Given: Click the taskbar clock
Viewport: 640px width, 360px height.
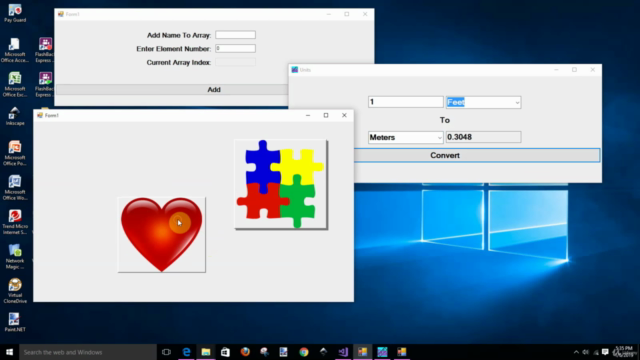Looking at the screenshot, I should [624, 351].
